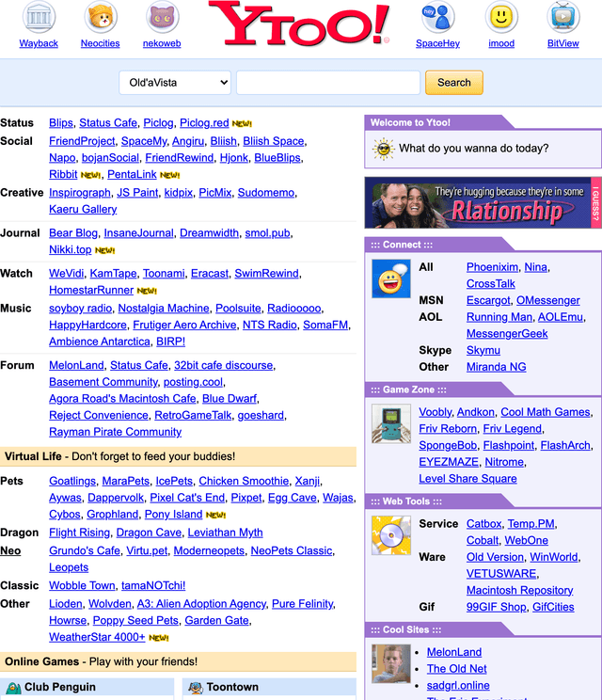Open the Nikki.top journal link
The image size is (602, 700).
pos(70,249)
